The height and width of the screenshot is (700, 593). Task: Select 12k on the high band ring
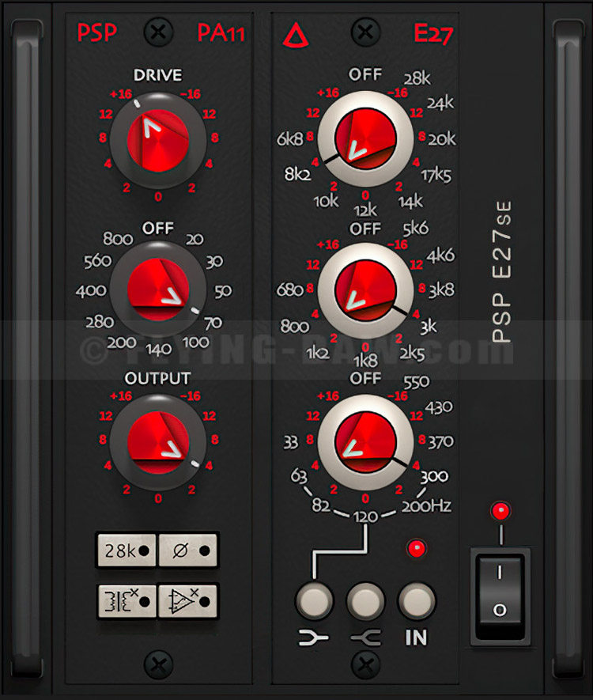coord(365,210)
